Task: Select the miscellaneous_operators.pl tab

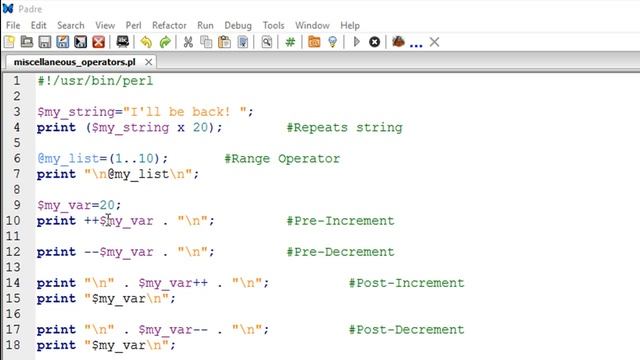Action: point(74,62)
